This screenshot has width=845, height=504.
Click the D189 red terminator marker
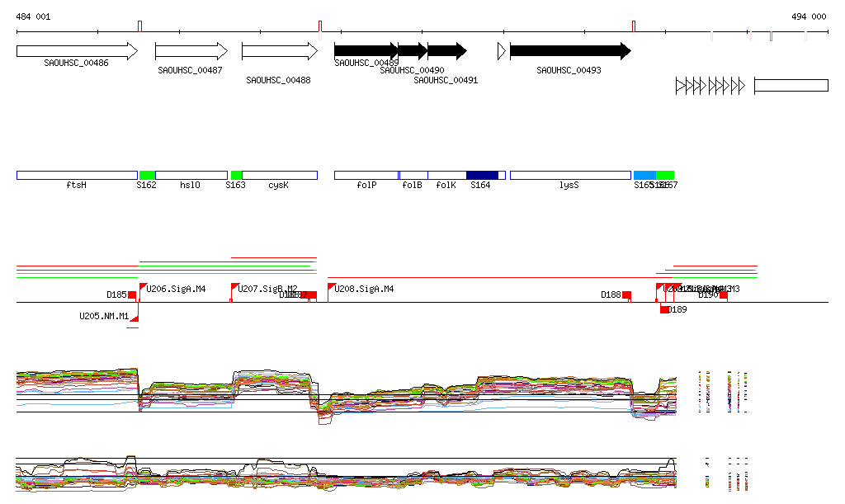point(664,309)
